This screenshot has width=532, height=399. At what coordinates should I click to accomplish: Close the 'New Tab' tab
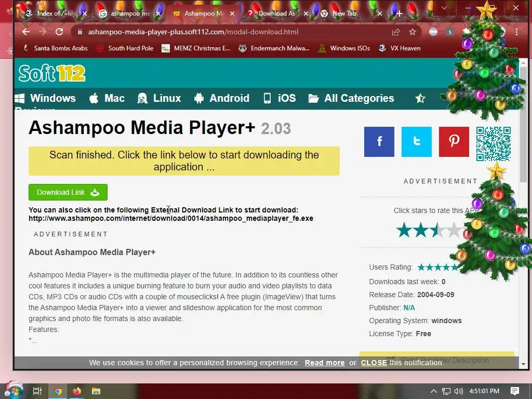coord(380,14)
